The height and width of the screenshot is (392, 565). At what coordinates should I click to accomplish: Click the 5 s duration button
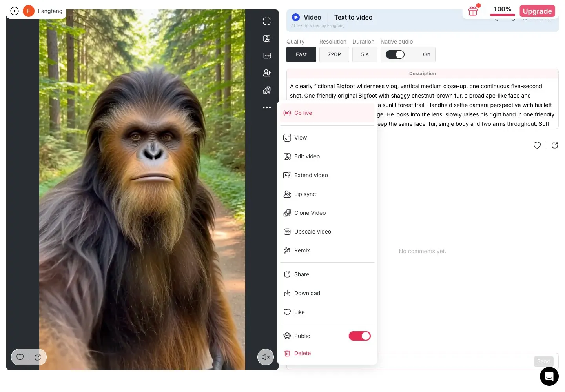365,54
